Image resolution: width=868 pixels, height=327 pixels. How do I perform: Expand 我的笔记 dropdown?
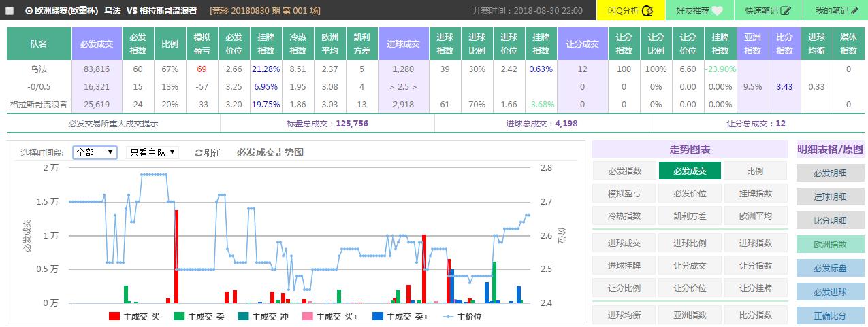point(835,10)
